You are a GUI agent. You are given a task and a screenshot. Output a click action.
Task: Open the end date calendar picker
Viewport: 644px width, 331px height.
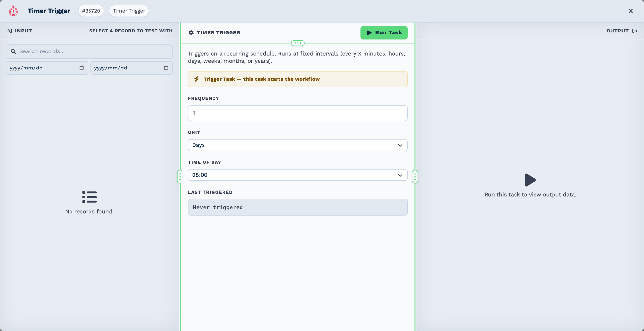[166, 68]
